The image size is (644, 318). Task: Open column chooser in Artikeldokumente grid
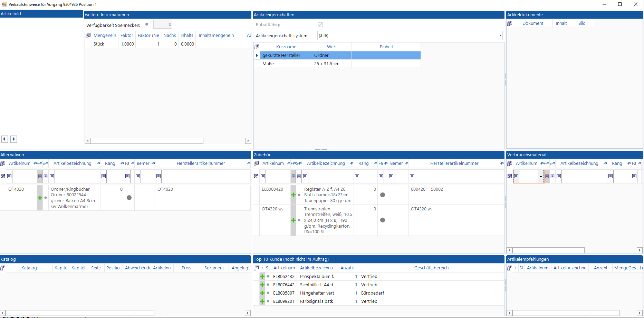point(510,23)
